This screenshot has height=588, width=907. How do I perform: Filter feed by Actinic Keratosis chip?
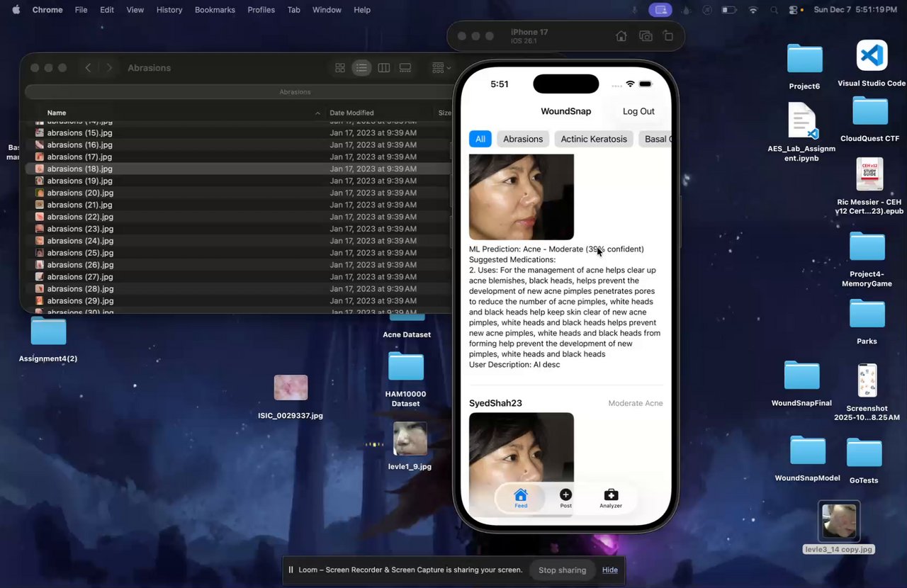(x=594, y=139)
